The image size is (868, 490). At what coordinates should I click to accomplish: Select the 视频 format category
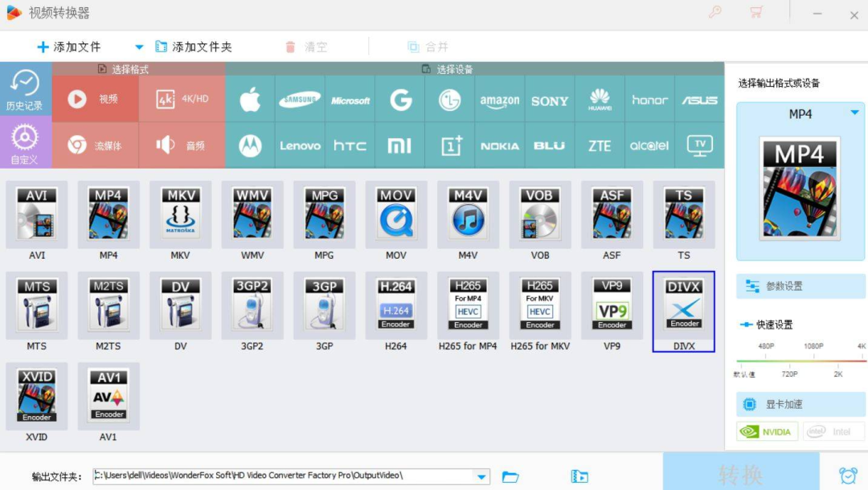95,100
